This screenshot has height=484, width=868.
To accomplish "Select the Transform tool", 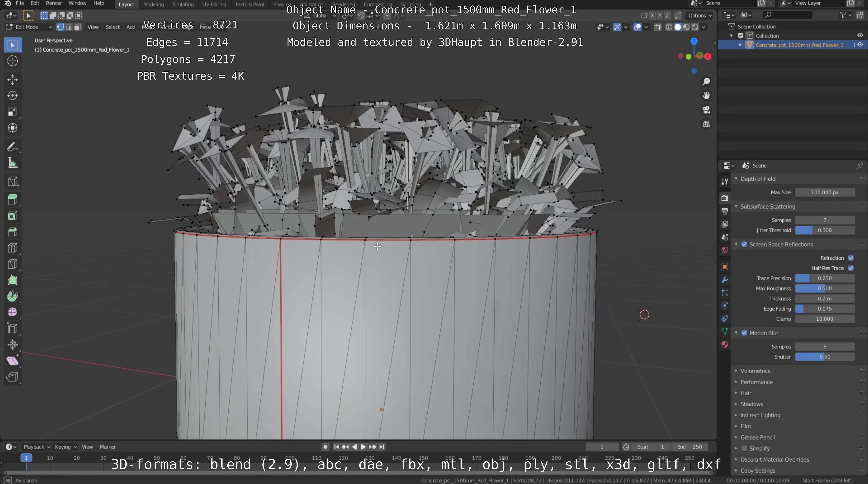I will coord(13,128).
